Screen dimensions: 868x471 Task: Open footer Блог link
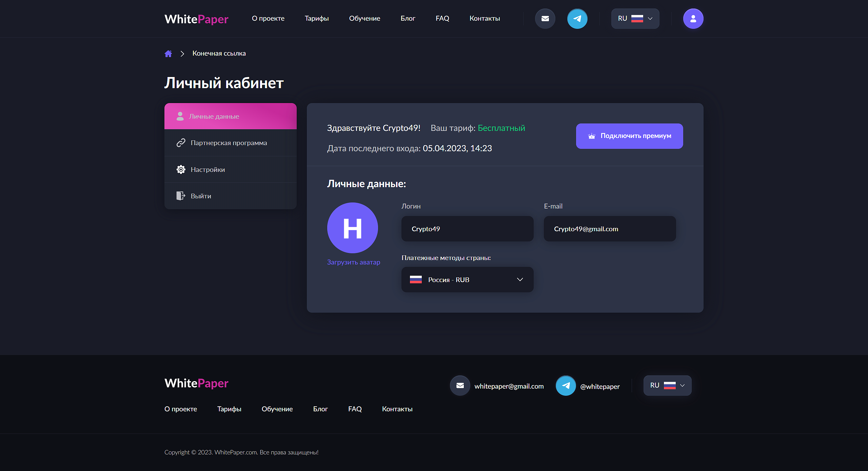320,409
